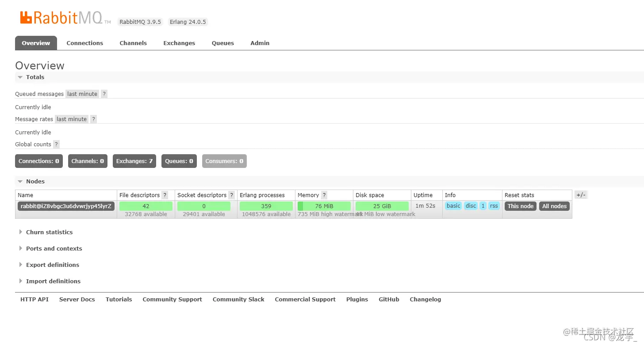Click the info tag labeled 1

click(x=483, y=206)
